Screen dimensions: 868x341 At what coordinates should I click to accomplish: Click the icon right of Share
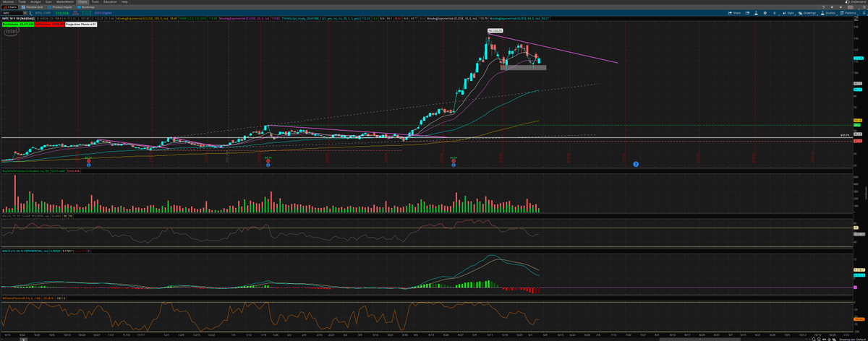pyautogui.click(x=748, y=12)
